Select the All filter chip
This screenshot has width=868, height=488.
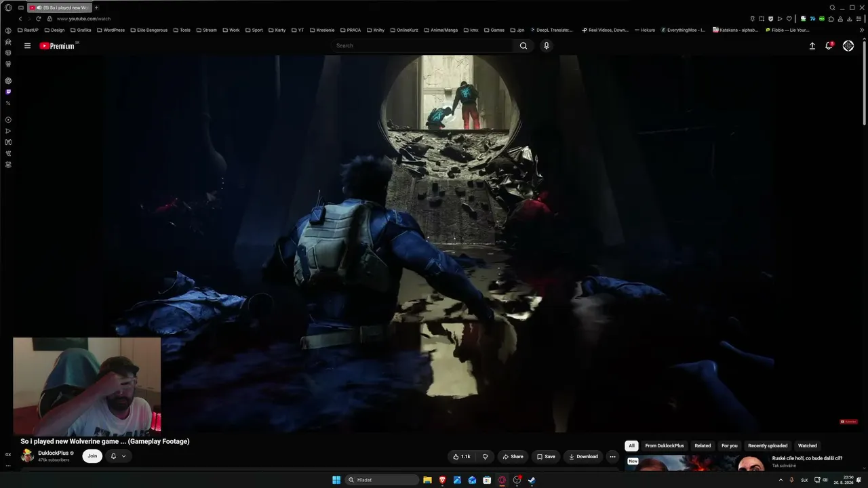[631, 446]
